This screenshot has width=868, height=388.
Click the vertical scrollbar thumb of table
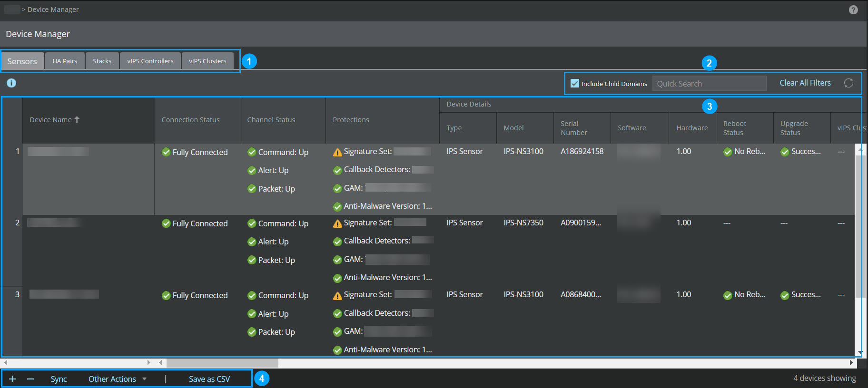[860, 226]
